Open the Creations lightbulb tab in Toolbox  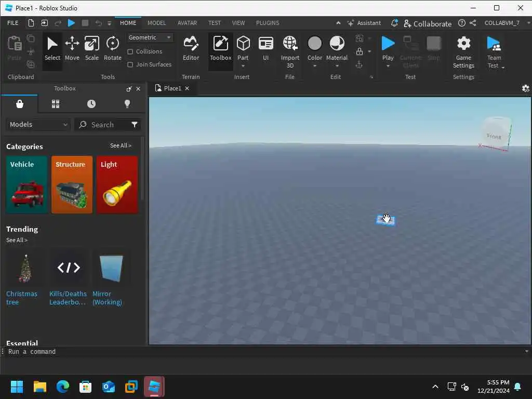pyautogui.click(x=127, y=104)
